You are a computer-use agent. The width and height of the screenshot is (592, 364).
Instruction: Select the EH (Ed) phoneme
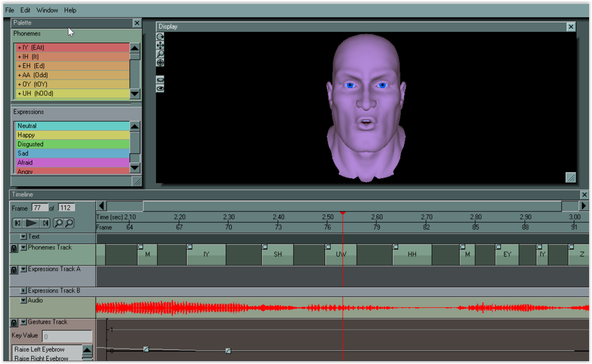tap(72, 66)
